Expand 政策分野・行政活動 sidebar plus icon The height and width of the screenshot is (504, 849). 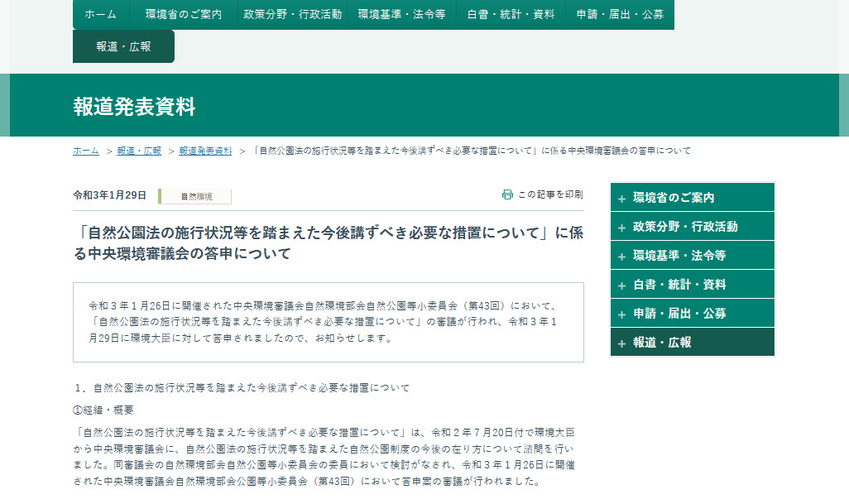coord(621,228)
